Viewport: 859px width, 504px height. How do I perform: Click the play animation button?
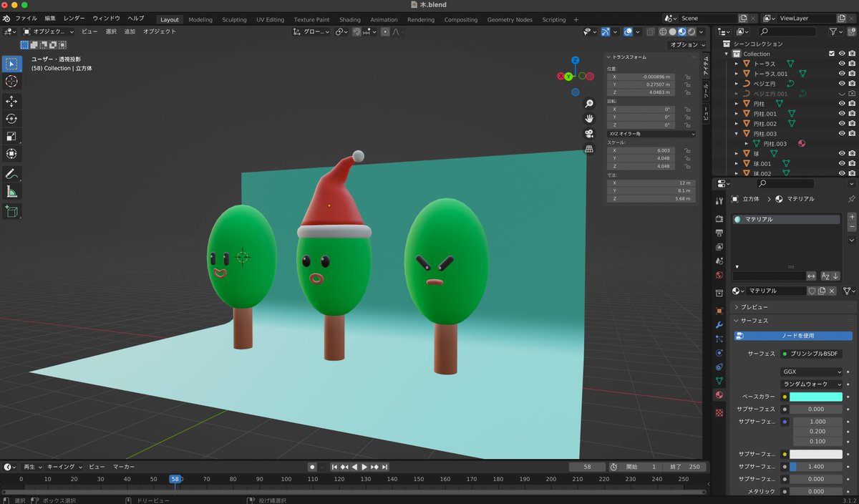click(364, 467)
